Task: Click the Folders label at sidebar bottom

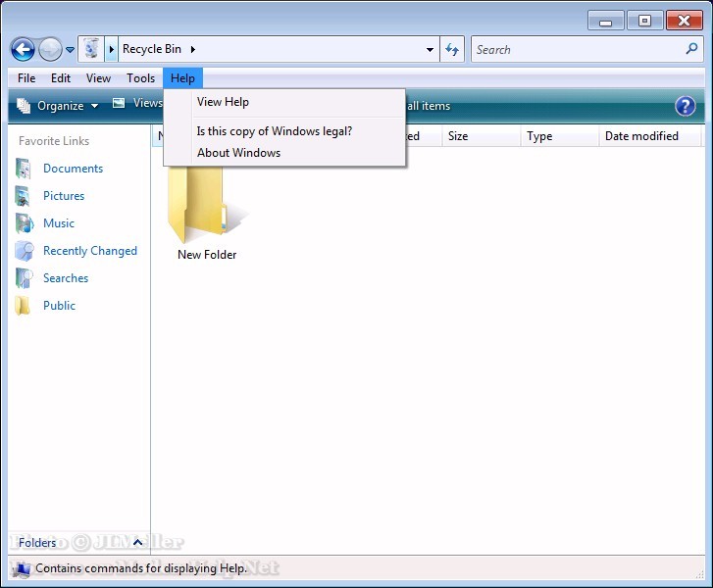Action: tap(37, 543)
